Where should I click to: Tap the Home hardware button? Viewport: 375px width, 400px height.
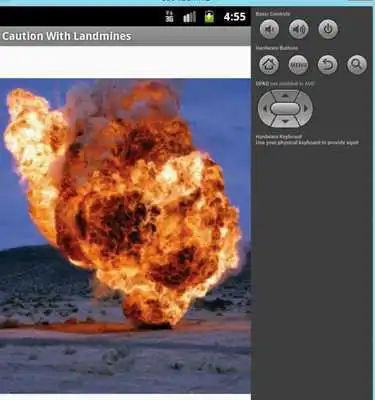point(269,64)
